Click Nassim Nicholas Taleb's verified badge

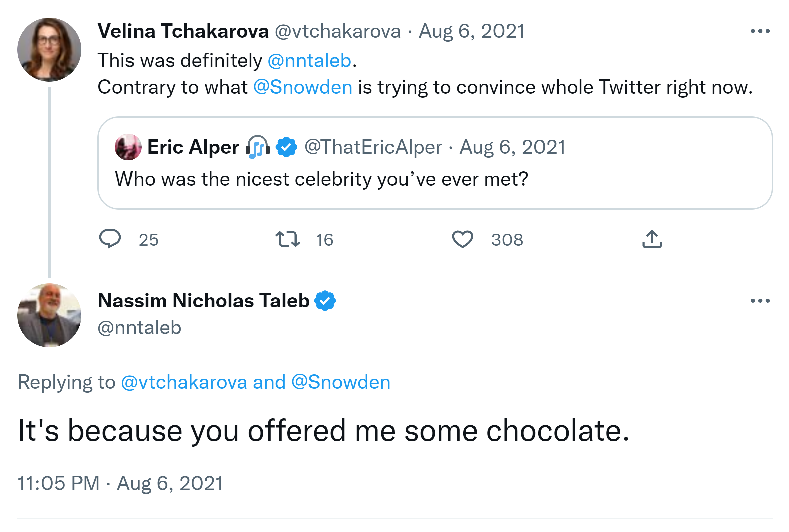pos(325,301)
